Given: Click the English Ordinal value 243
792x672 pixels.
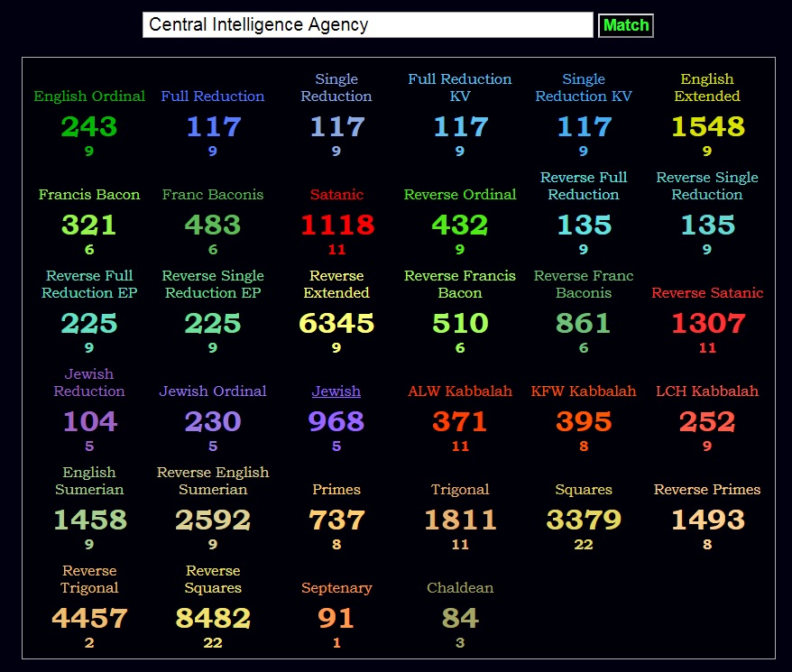Looking at the screenshot, I should (89, 126).
